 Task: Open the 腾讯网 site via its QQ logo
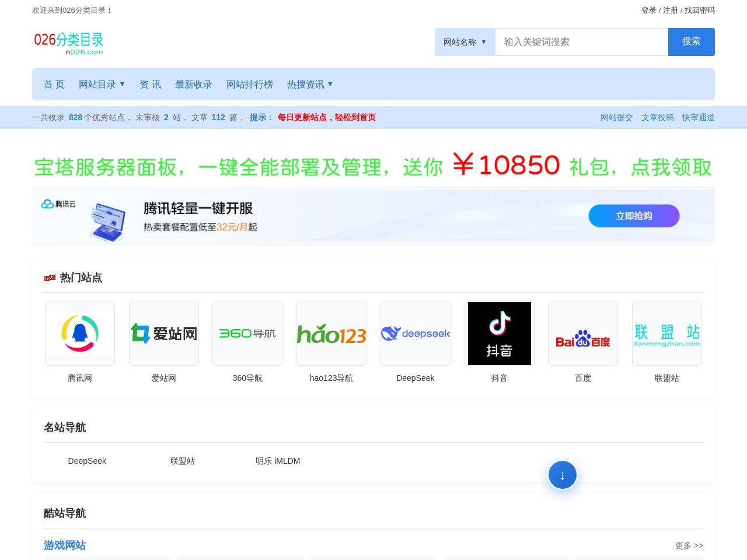[79, 333]
